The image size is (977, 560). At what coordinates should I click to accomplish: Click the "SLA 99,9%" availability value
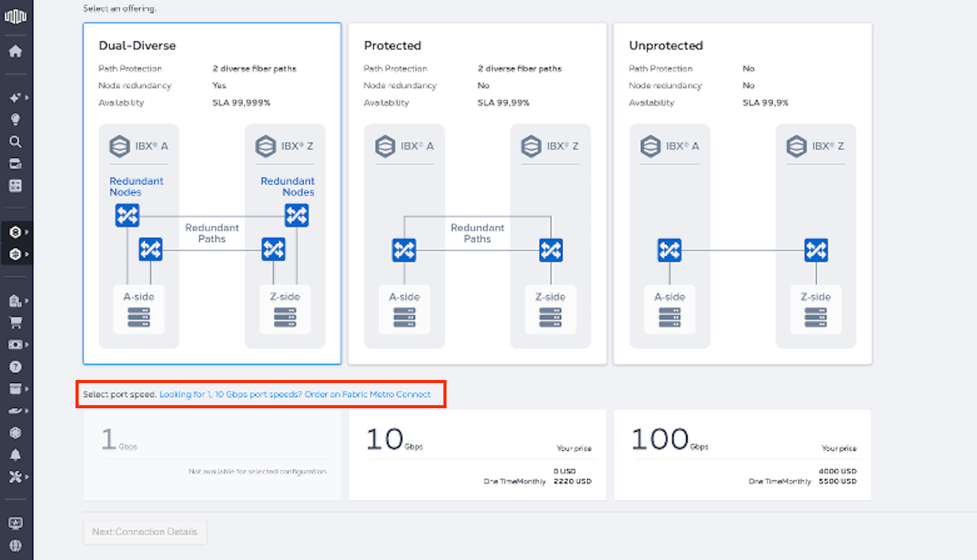(x=766, y=103)
